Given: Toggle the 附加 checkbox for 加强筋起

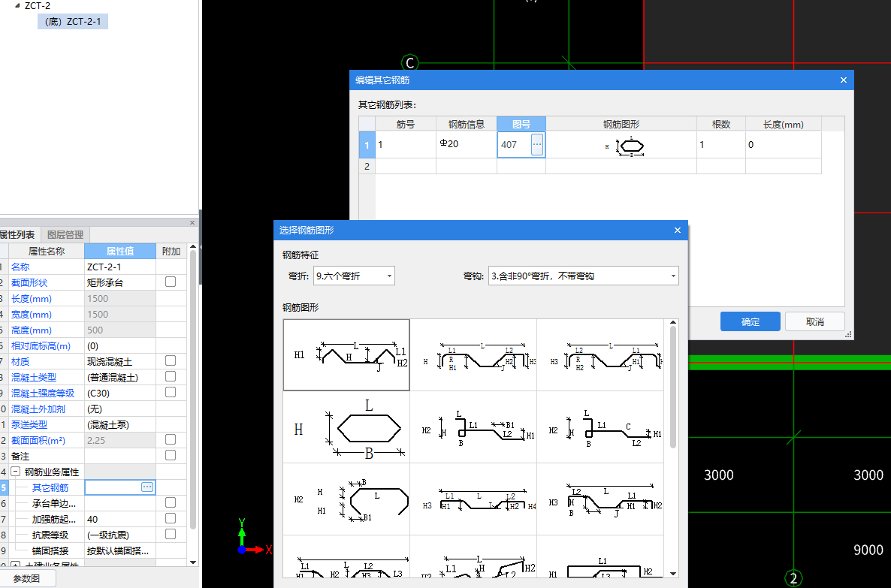Looking at the screenshot, I should coord(171,519).
